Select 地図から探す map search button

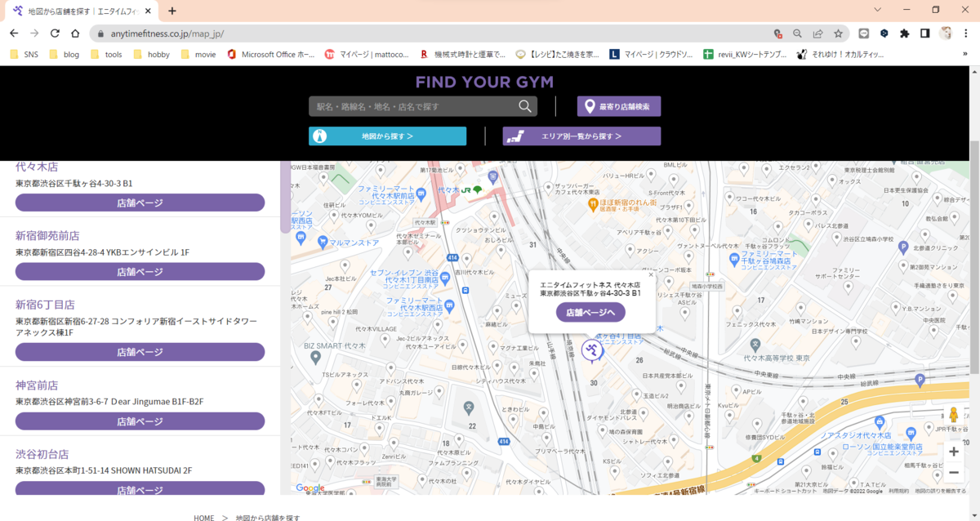(x=387, y=136)
